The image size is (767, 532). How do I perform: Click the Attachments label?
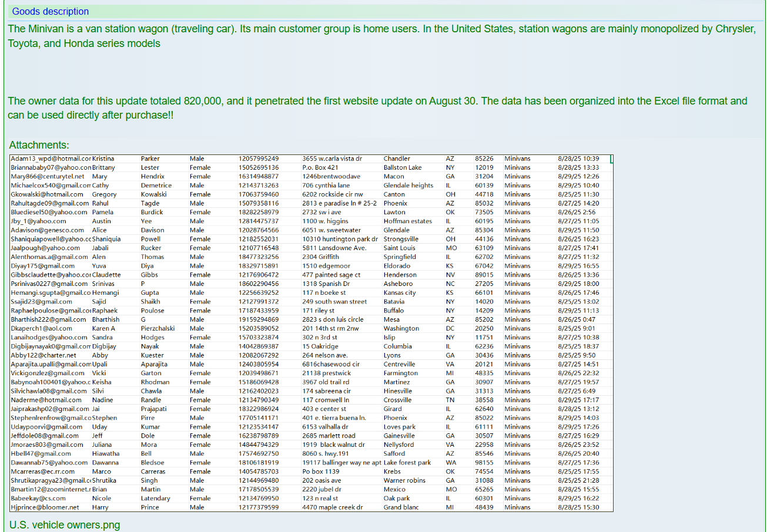pyautogui.click(x=39, y=145)
